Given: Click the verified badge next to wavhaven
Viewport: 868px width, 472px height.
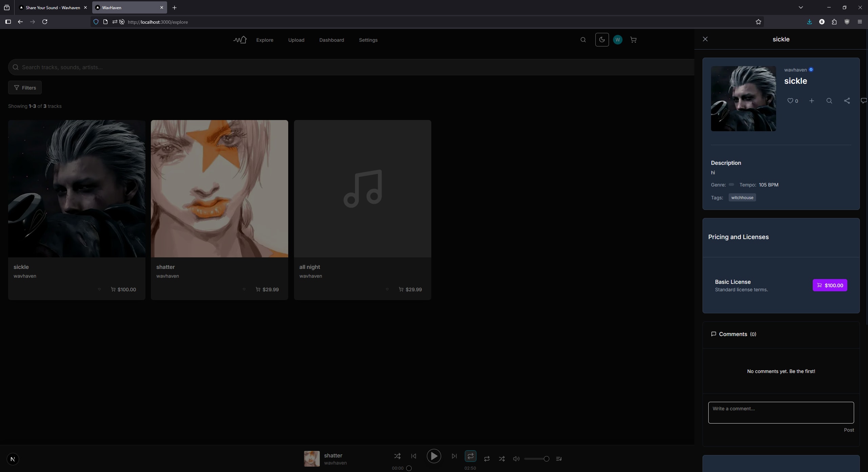Looking at the screenshot, I should [x=811, y=70].
